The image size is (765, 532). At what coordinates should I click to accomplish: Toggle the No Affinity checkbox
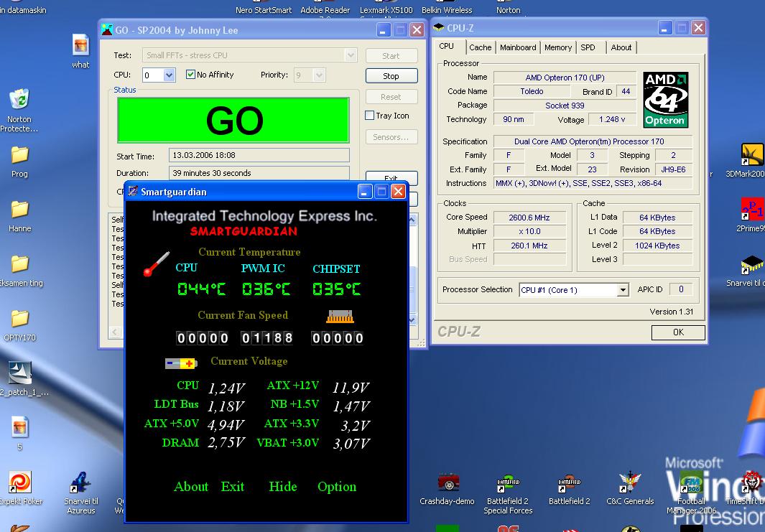(x=191, y=75)
